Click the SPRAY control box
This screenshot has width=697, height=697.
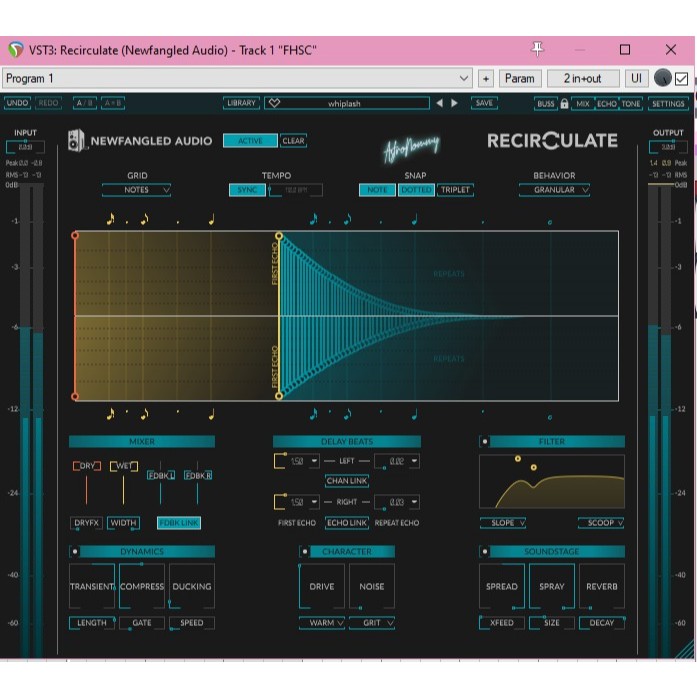[552, 586]
